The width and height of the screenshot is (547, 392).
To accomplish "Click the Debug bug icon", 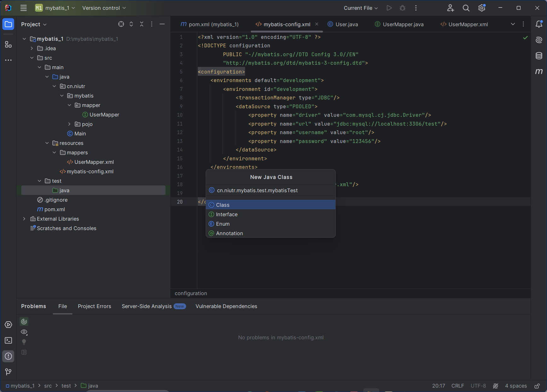I will click(x=403, y=8).
